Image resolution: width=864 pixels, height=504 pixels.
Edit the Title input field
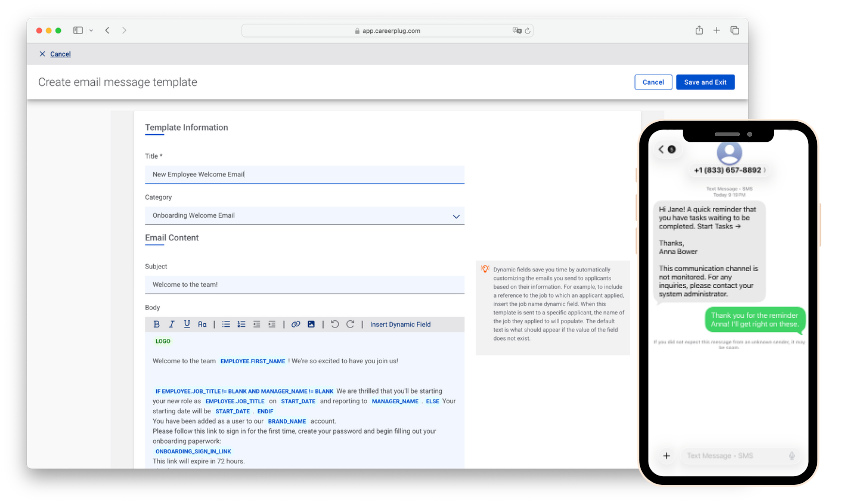point(305,175)
